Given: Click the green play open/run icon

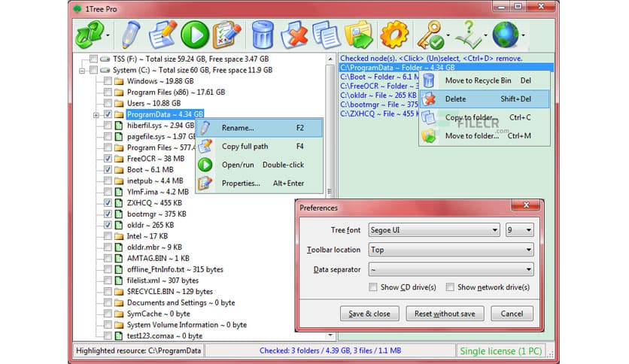Looking at the screenshot, I should click(195, 35).
